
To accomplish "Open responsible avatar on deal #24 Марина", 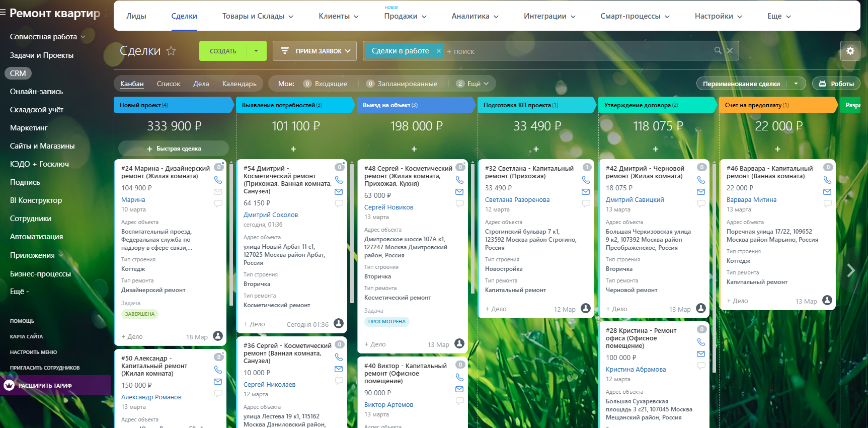I will [218, 336].
